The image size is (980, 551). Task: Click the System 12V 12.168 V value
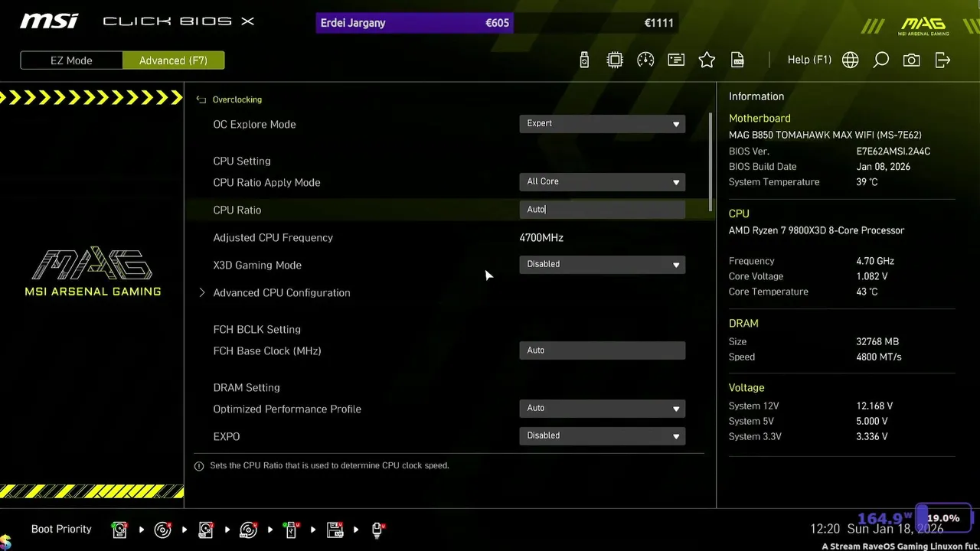click(x=874, y=406)
